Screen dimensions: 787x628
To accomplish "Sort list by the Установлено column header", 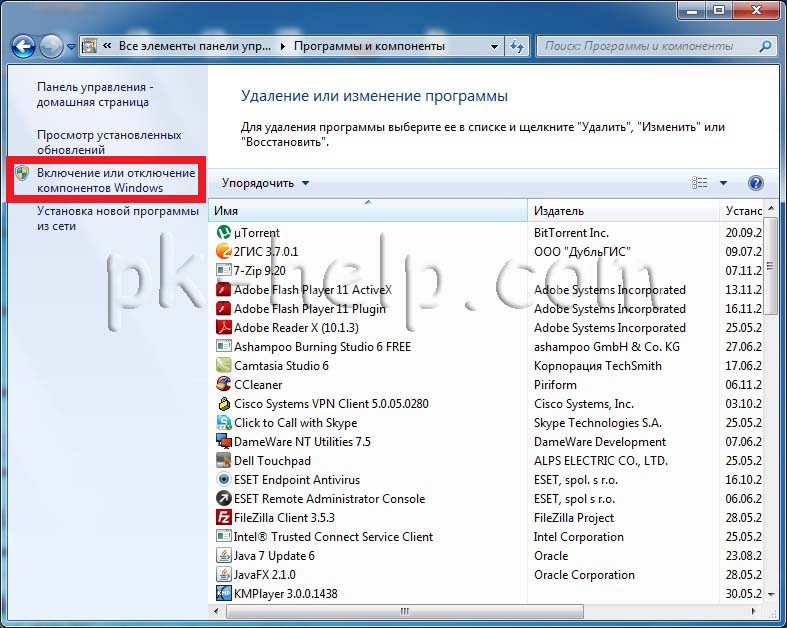I will click(742, 211).
